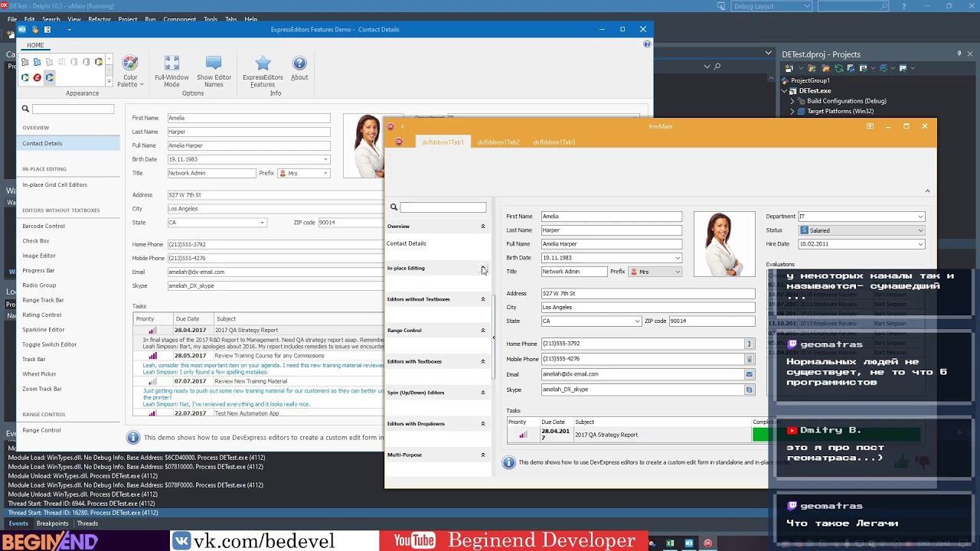Open Image Editor in the sidebar
This screenshot has width=980, height=551.
[39, 256]
